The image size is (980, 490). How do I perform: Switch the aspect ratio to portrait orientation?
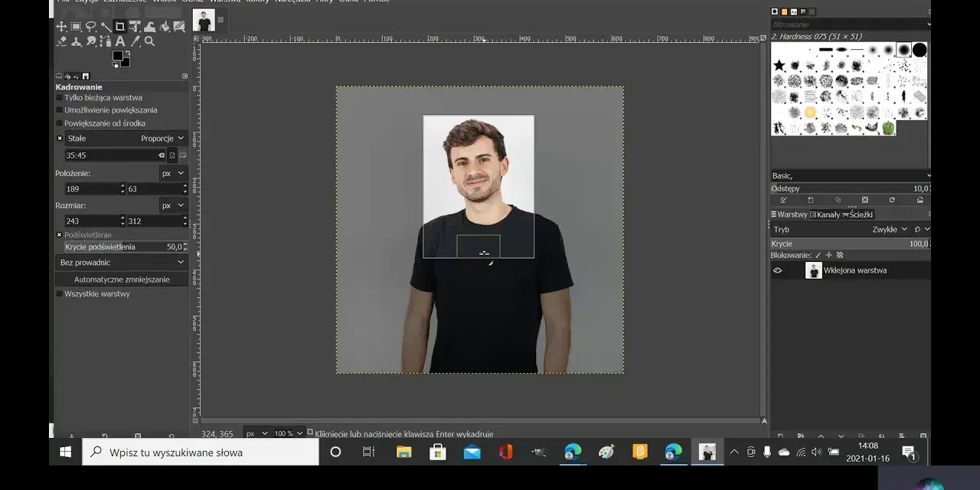[172, 155]
